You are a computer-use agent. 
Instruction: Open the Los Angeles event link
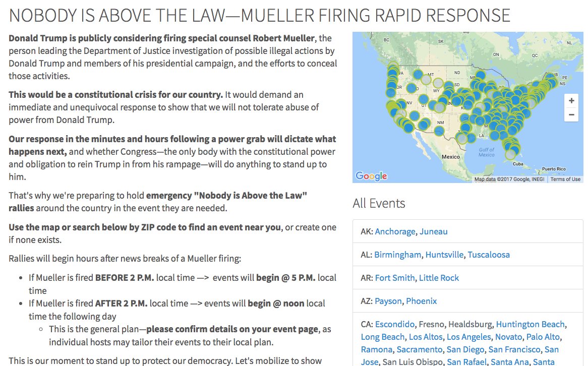[x=469, y=337]
